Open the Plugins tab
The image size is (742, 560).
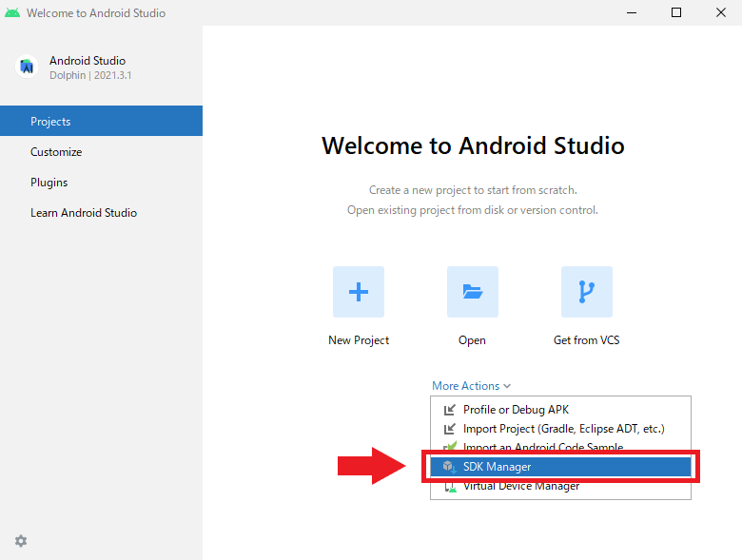pos(101,183)
